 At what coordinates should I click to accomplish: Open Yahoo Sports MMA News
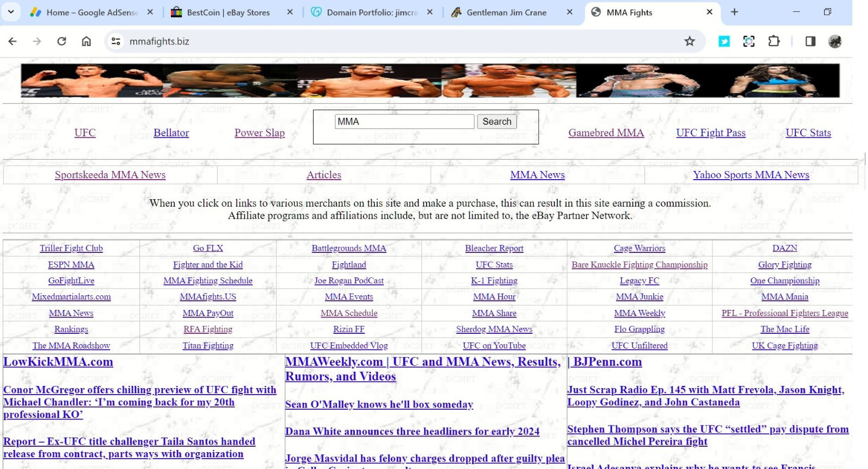pyautogui.click(x=751, y=175)
